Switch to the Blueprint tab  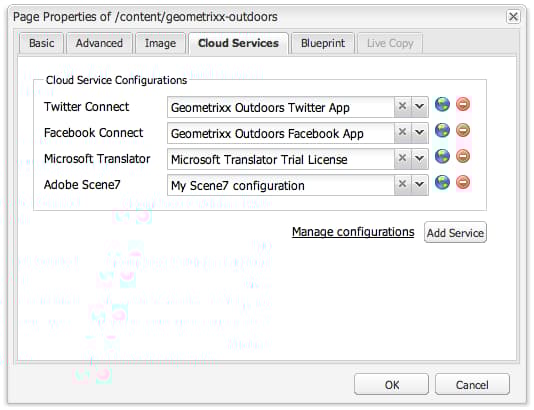[x=323, y=43]
